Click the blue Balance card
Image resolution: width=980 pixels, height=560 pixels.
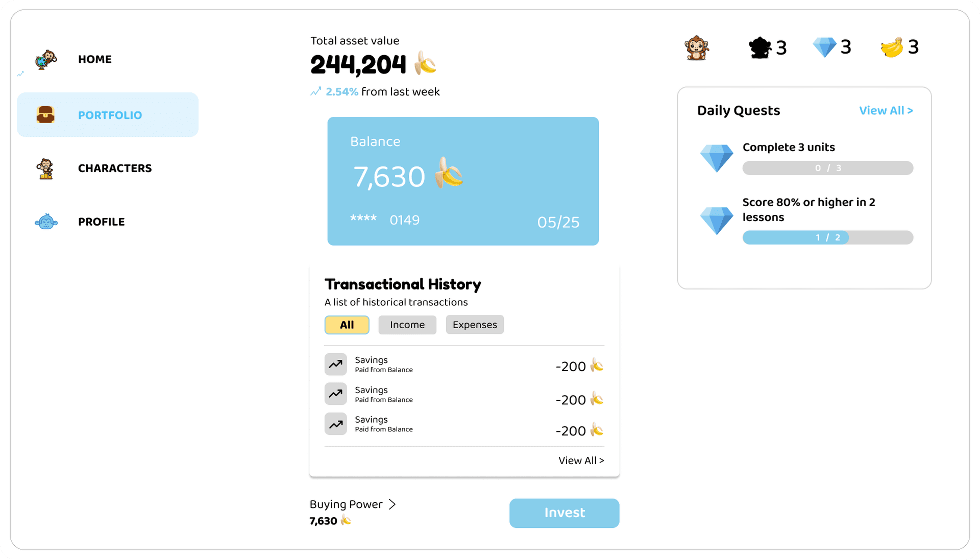(463, 181)
